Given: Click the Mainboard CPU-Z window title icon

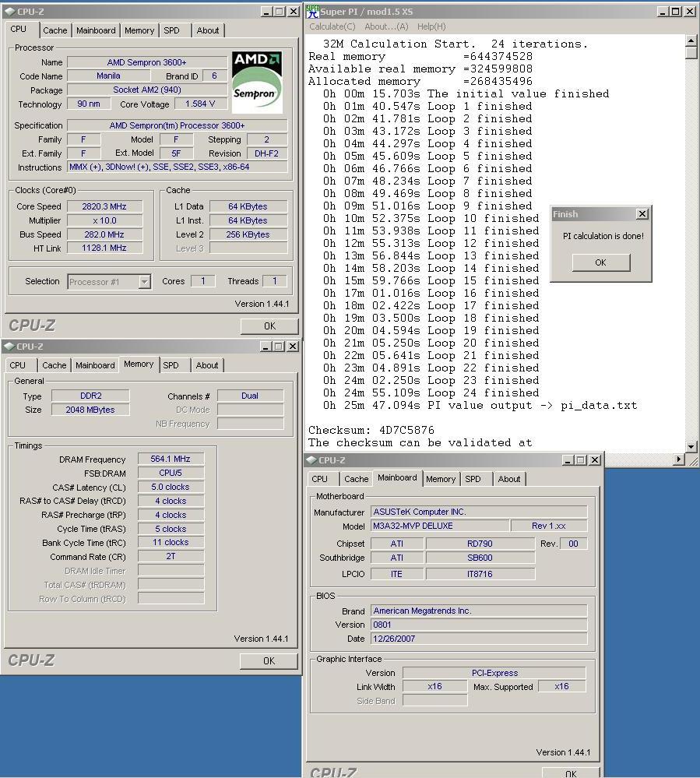Looking at the screenshot, I should point(311,460).
